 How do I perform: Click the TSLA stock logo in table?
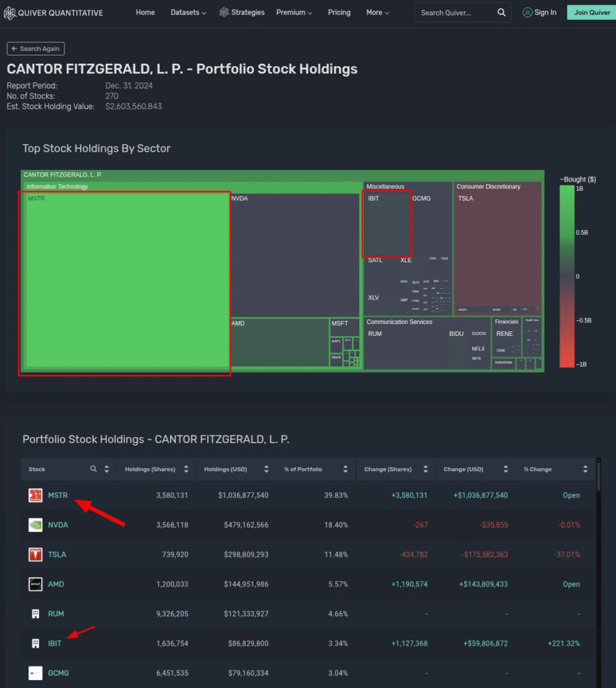tap(36, 554)
